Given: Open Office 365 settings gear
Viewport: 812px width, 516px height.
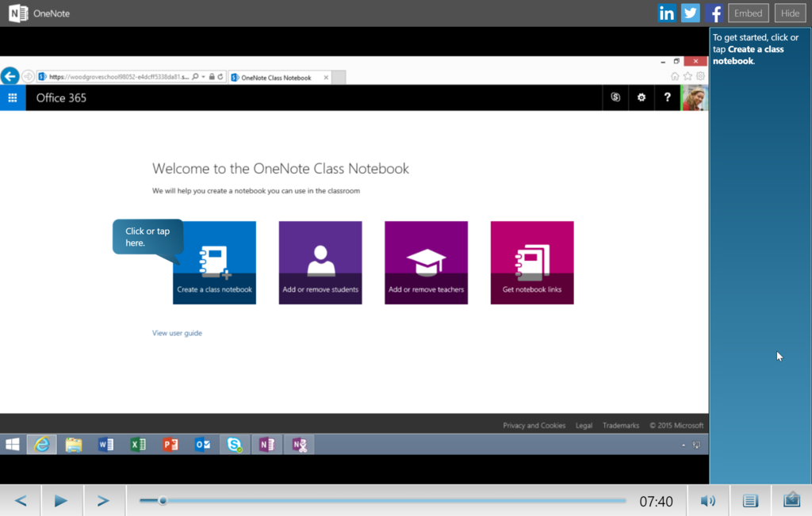Looking at the screenshot, I should pyautogui.click(x=641, y=97).
